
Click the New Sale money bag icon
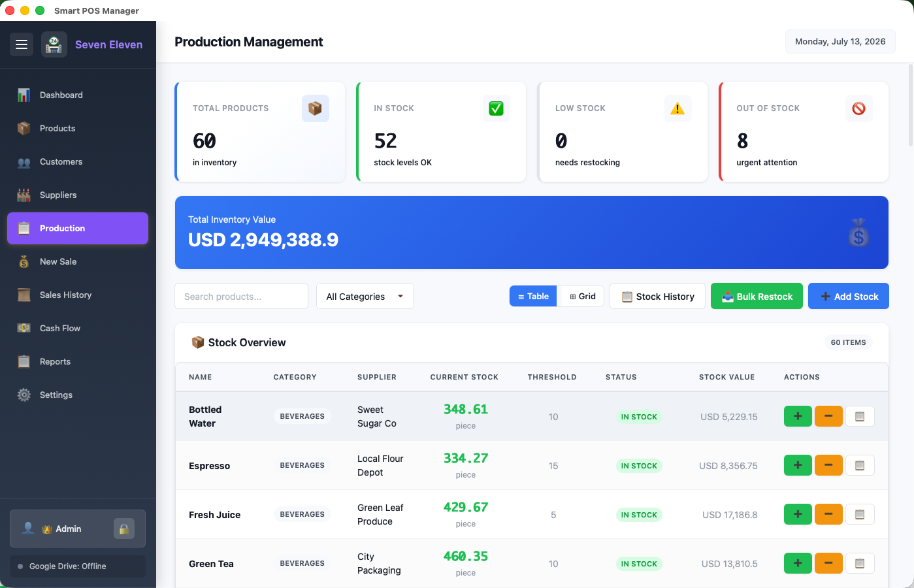coord(24,261)
